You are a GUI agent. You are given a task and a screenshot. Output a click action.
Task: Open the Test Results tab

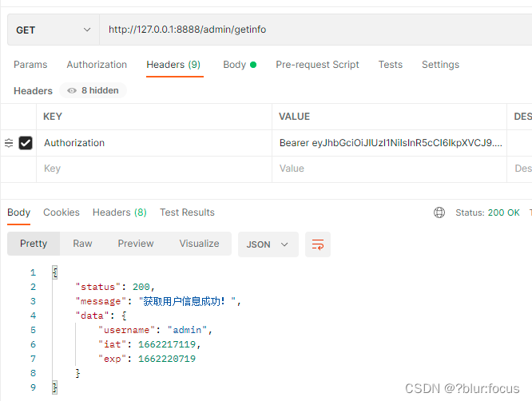(x=187, y=212)
